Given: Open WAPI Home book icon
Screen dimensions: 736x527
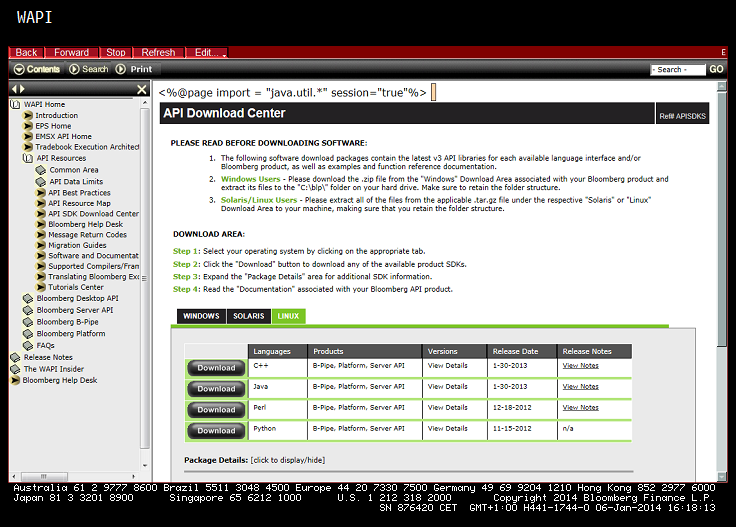Looking at the screenshot, I should tap(15, 104).
